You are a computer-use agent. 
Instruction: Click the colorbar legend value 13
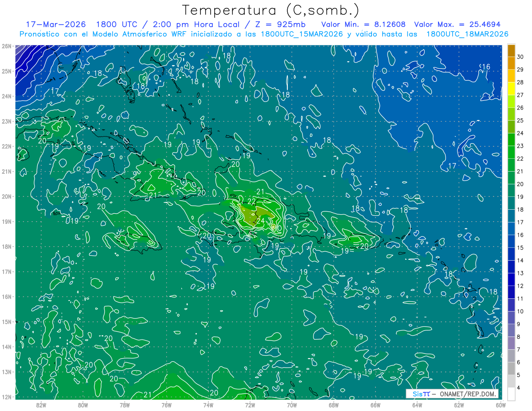[x=520, y=273]
